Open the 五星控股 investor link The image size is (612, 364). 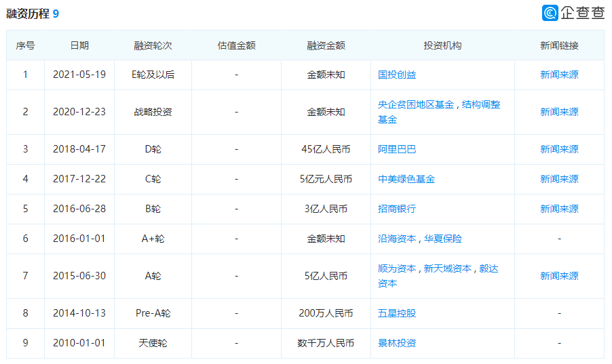(x=396, y=313)
